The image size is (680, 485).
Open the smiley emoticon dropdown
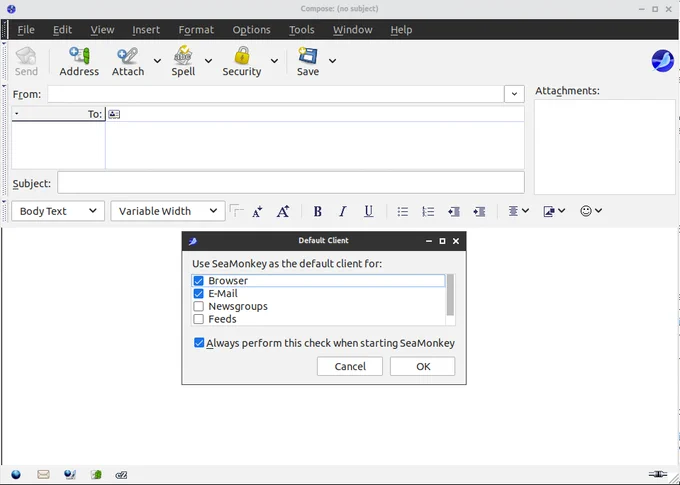(x=591, y=211)
